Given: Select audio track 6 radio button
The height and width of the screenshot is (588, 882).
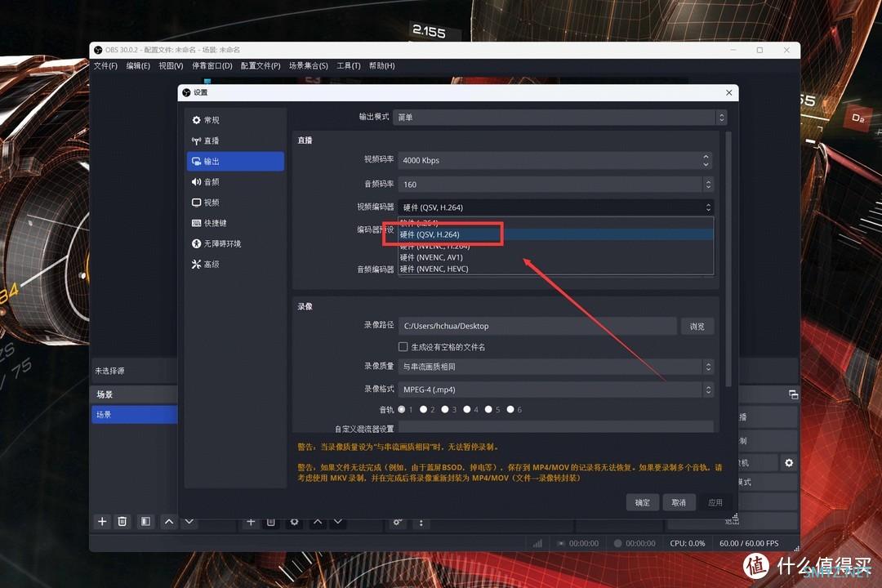Looking at the screenshot, I should click(510, 410).
